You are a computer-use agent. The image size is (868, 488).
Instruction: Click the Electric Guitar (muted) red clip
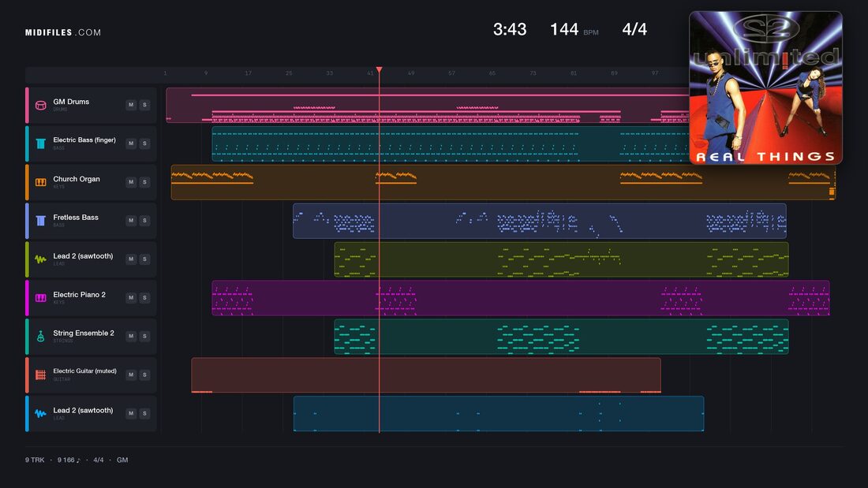click(x=426, y=375)
